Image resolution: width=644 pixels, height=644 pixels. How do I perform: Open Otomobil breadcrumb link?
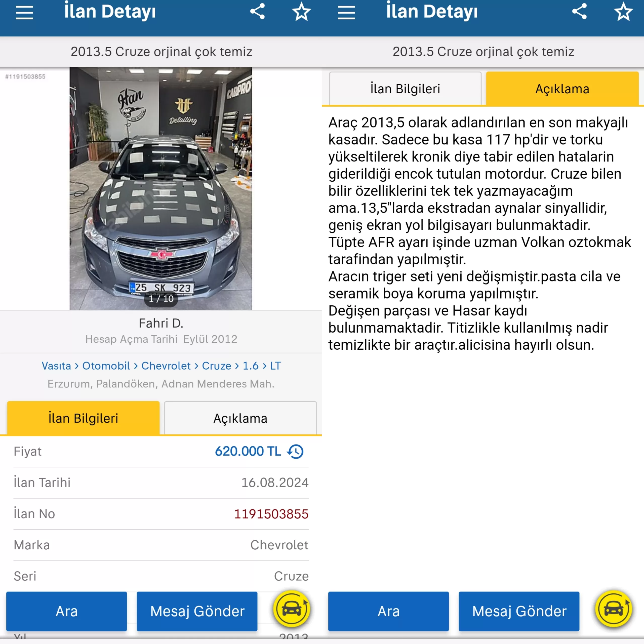pos(106,366)
